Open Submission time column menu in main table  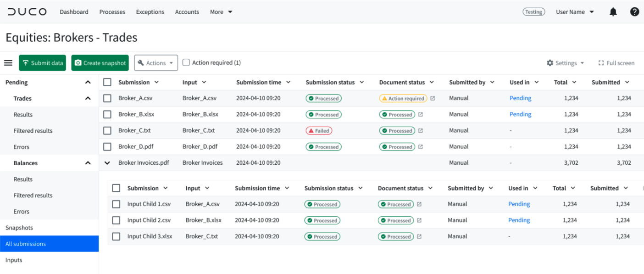(288, 82)
